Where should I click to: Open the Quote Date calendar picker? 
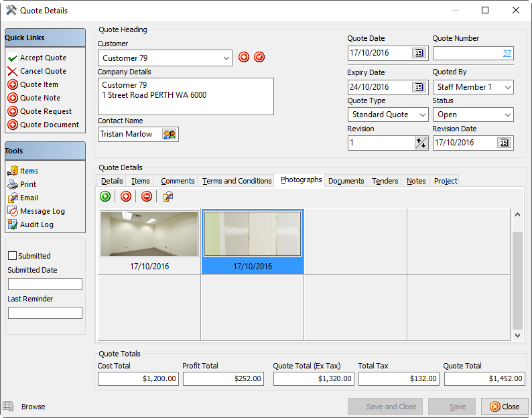[419, 53]
